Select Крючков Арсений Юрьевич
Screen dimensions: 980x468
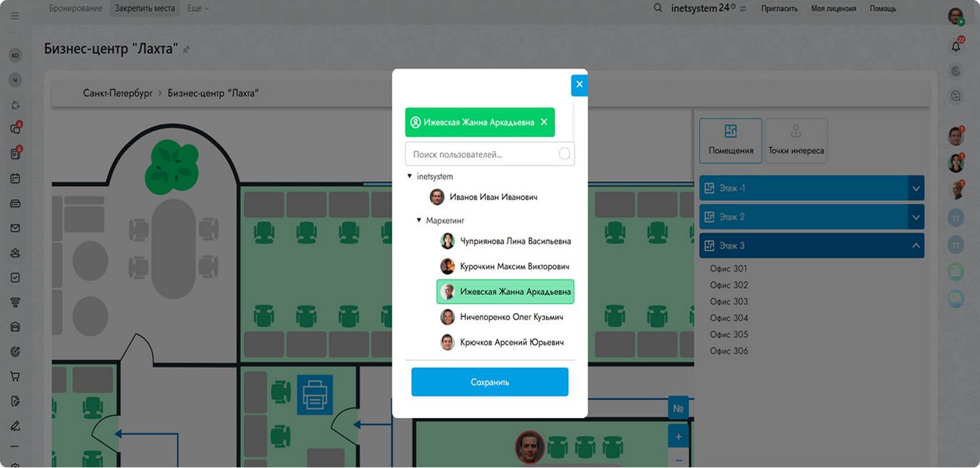click(502, 342)
